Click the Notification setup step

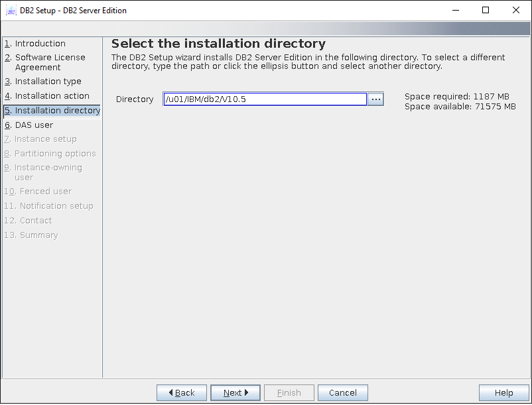coord(56,206)
